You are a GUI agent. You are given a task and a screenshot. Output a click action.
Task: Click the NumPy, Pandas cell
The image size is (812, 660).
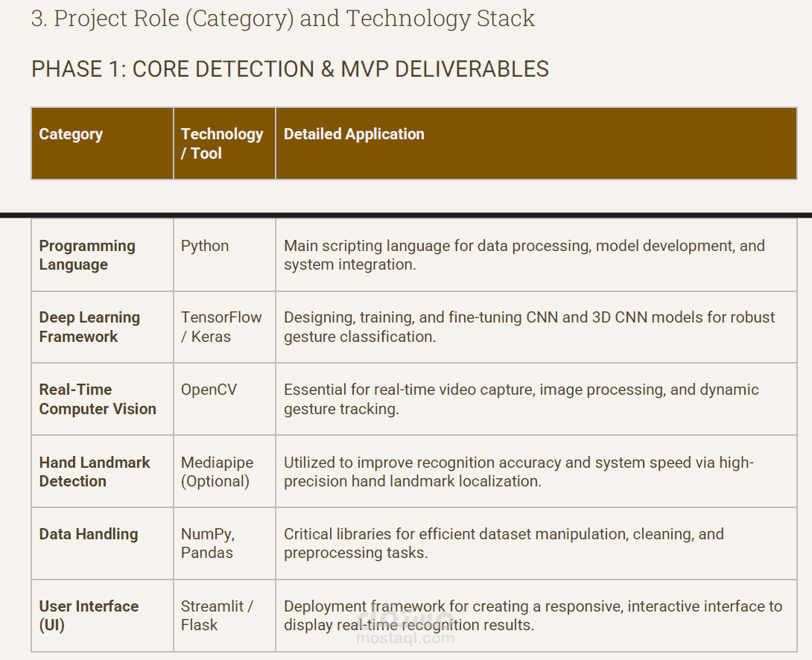point(208,543)
